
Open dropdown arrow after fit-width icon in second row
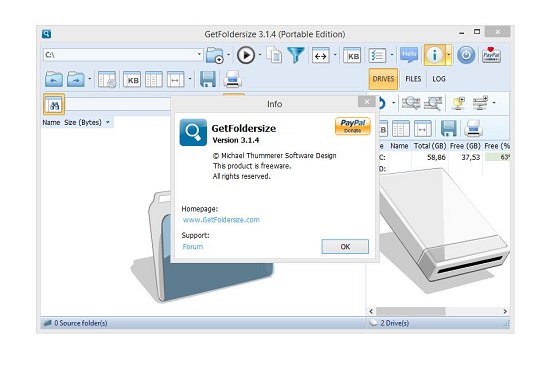click(190, 79)
